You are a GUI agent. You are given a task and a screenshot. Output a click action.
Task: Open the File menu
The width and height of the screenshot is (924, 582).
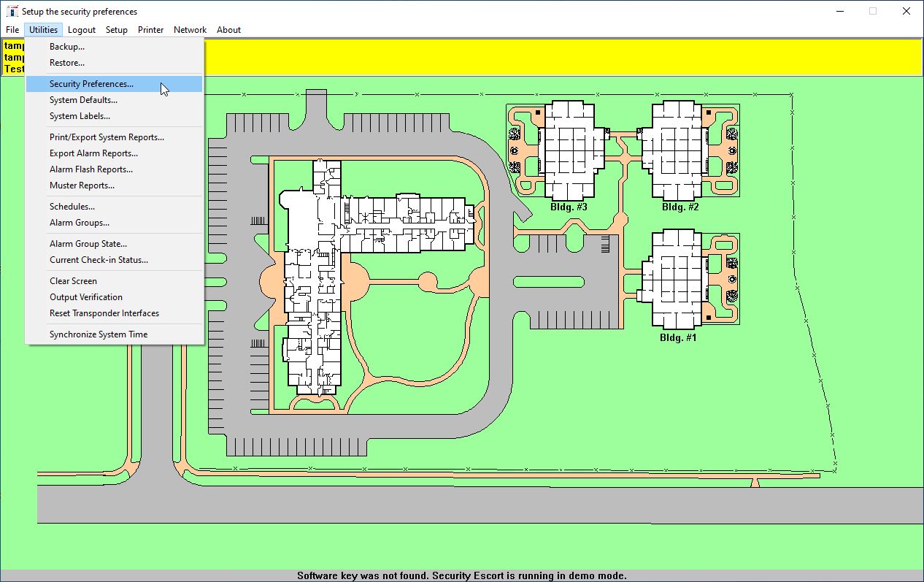pyautogui.click(x=12, y=30)
